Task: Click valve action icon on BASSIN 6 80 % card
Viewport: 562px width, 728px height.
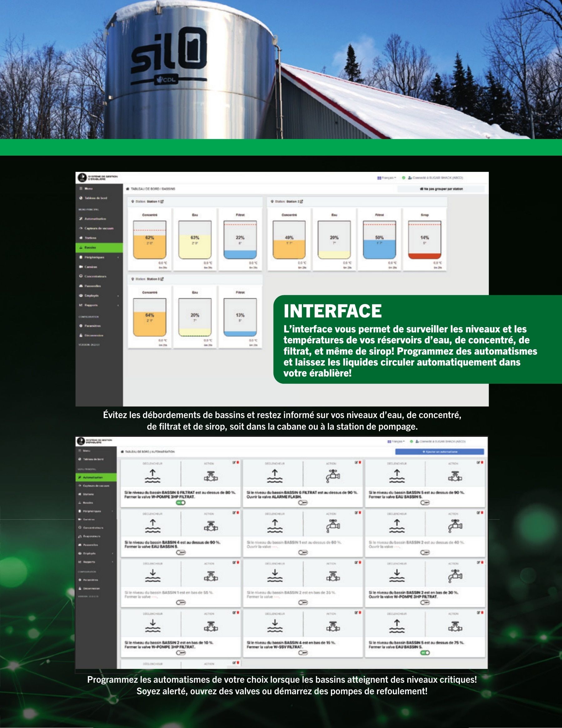Action: point(211,476)
